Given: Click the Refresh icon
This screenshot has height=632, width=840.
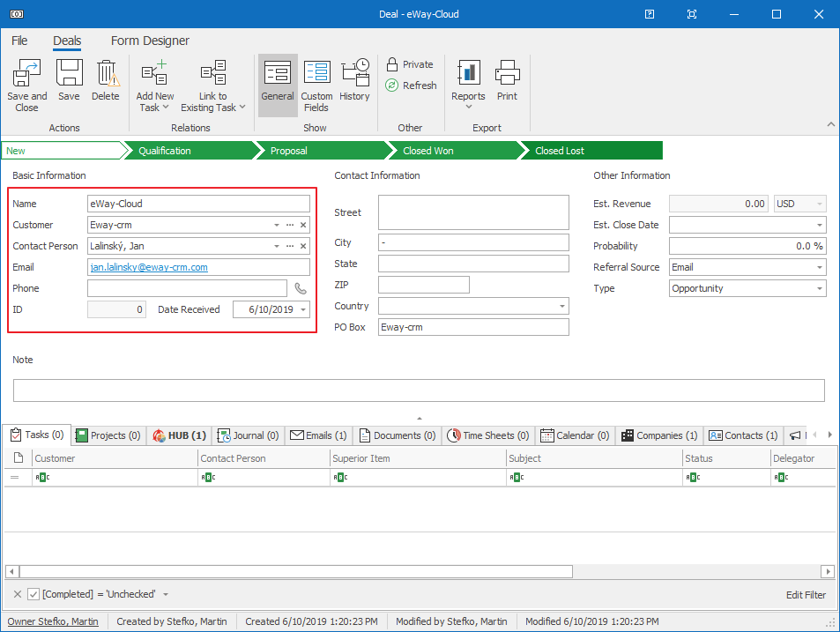Looking at the screenshot, I should tap(392, 86).
